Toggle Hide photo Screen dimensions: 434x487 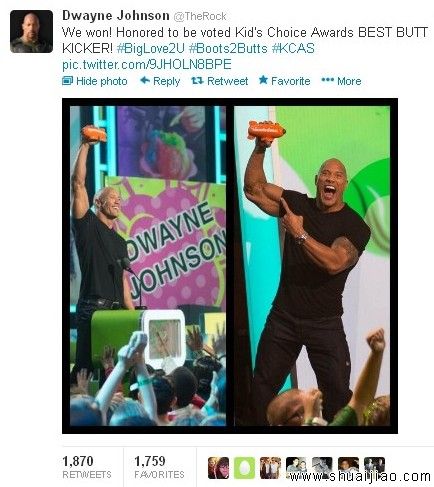95,81
